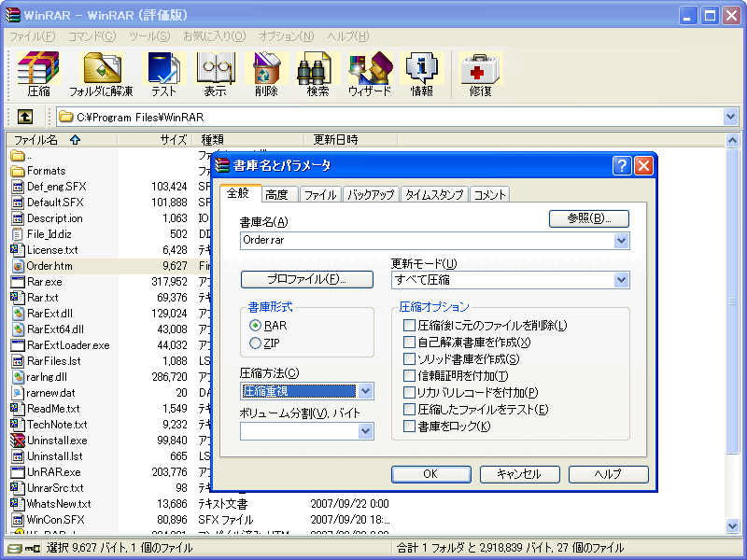Screen dimensions: 747x560
Task: Sort list by ファイル名 column header
Action: 62,139
